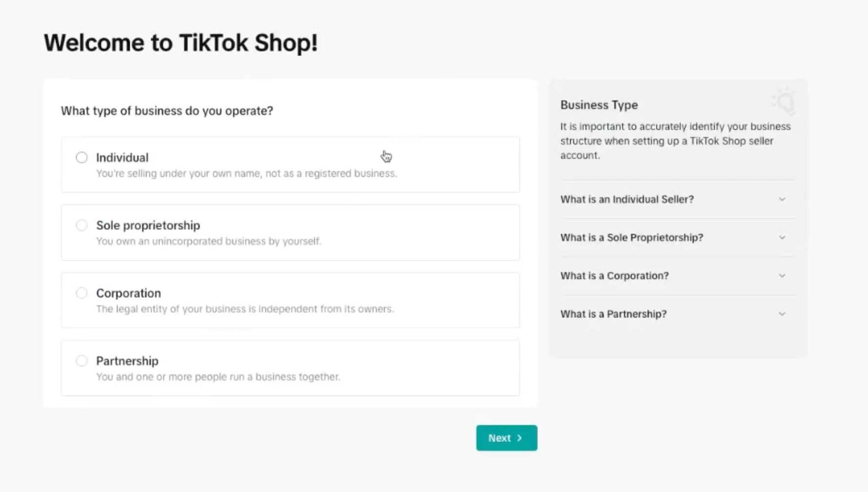Expand the Individual Seller chevron arrow

click(782, 199)
